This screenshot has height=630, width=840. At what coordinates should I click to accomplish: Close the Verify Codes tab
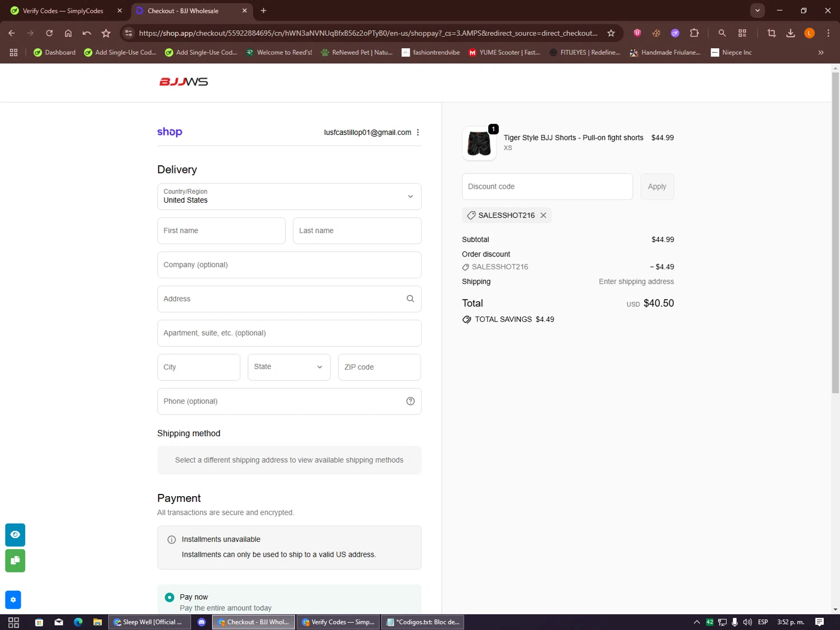point(119,11)
